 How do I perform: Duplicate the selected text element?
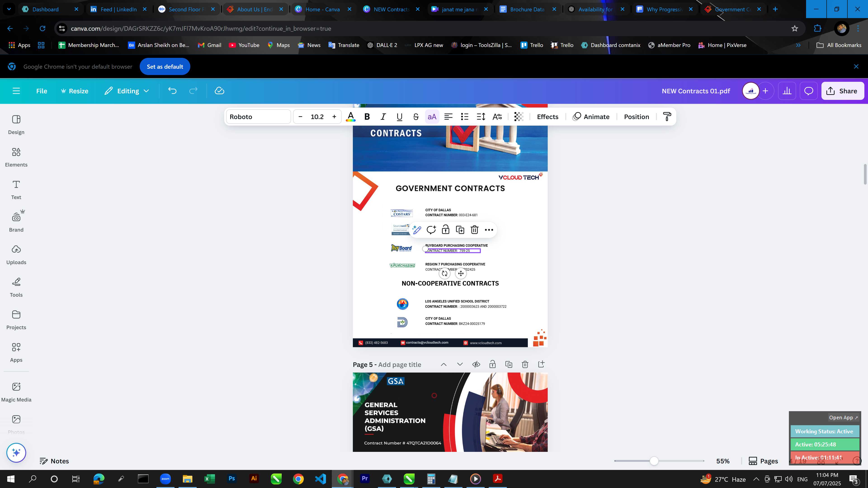460,230
